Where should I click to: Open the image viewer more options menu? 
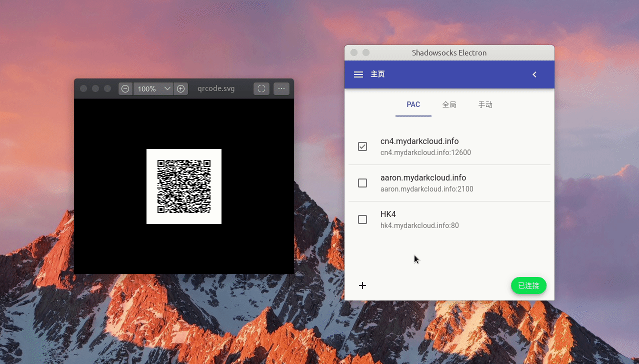click(x=281, y=89)
